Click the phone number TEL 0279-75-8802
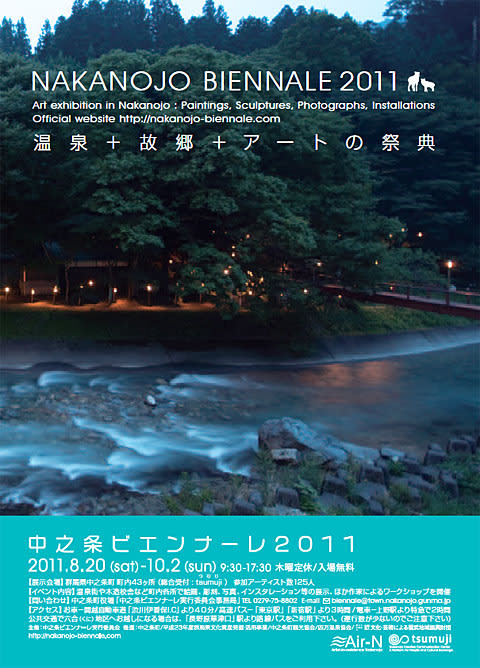The image size is (480, 668). pos(270,601)
